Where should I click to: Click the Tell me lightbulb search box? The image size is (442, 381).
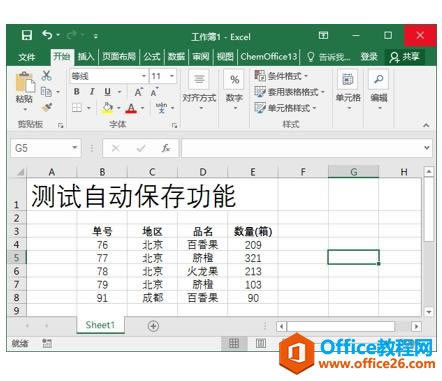pyautogui.click(x=328, y=57)
